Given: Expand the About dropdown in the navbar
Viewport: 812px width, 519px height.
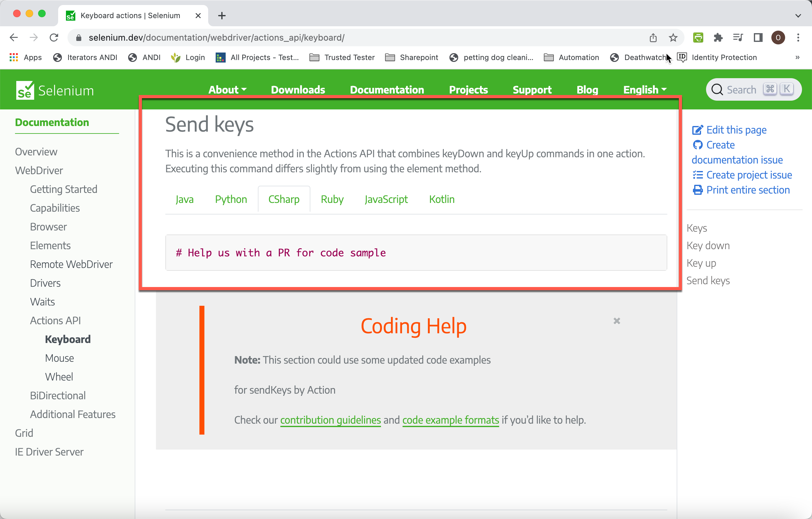Looking at the screenshot, I should [x=227, y=90].
